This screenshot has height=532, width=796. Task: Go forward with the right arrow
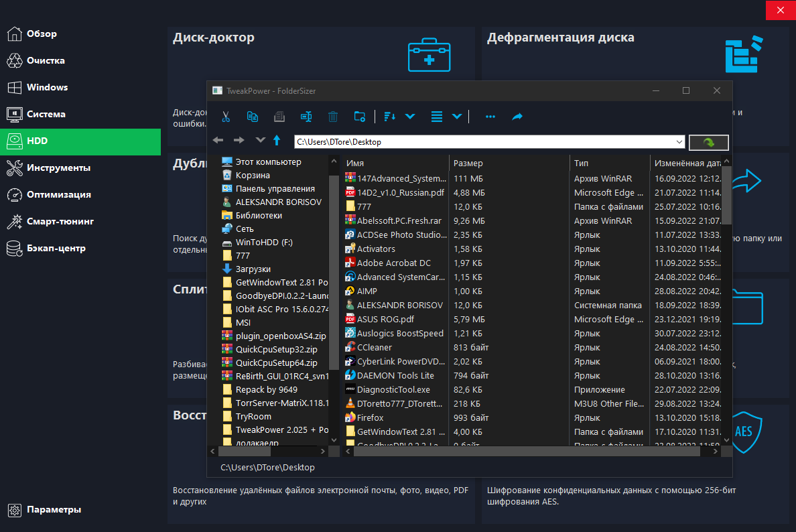tap(239, 140)
